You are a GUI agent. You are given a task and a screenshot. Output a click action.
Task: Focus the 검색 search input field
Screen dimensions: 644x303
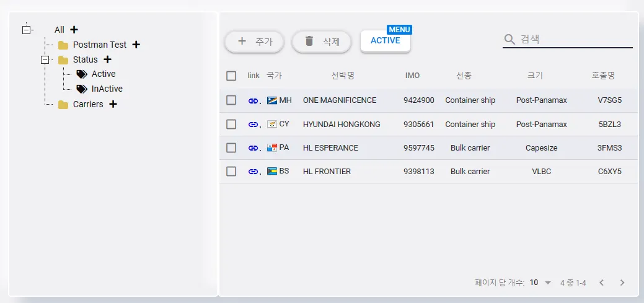point(576,40)
